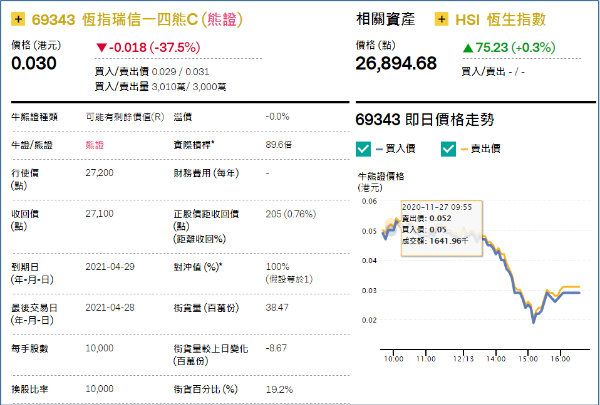Add HSI 恆生指數 via yellow plus icon
The image size is (600, 405).
tap(442, 19)
